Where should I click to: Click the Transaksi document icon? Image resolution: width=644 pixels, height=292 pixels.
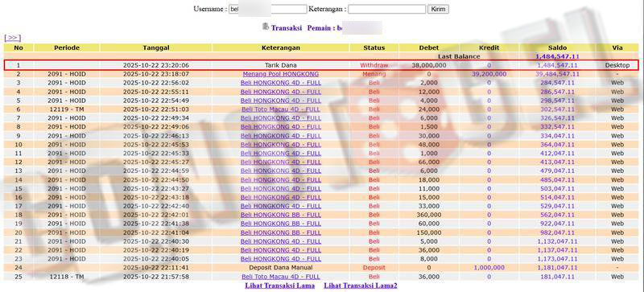266,27
